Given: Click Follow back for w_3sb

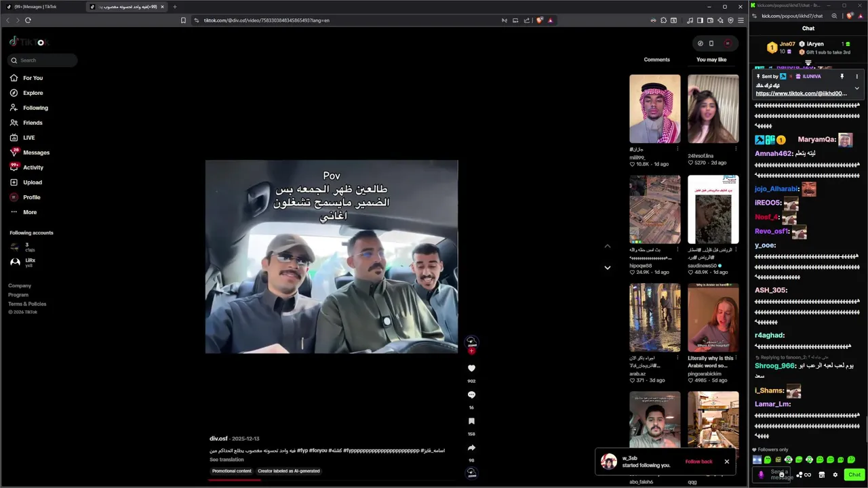Looking at the screenshot, I should coord(698,462).
